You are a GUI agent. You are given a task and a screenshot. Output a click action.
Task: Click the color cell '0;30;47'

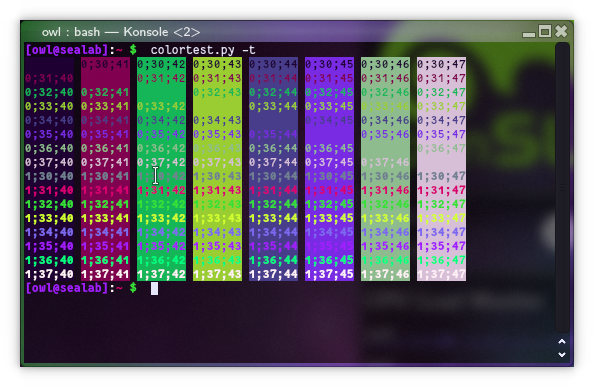(441, 64)
